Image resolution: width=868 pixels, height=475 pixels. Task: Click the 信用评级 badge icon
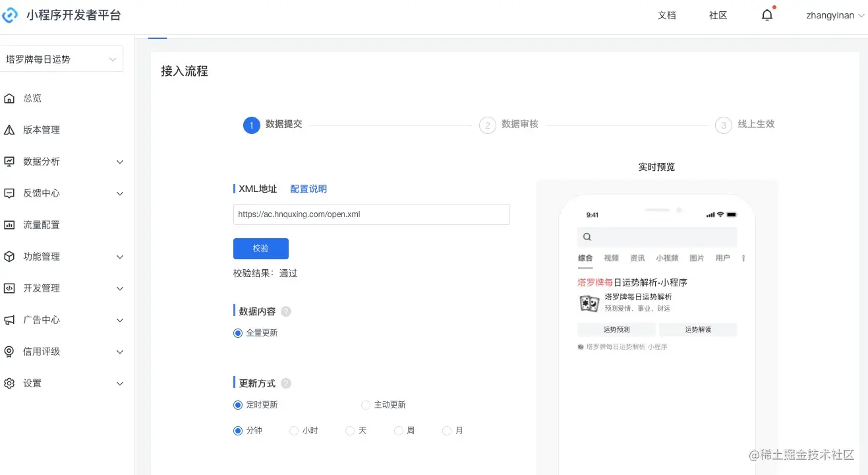[9, 352]
